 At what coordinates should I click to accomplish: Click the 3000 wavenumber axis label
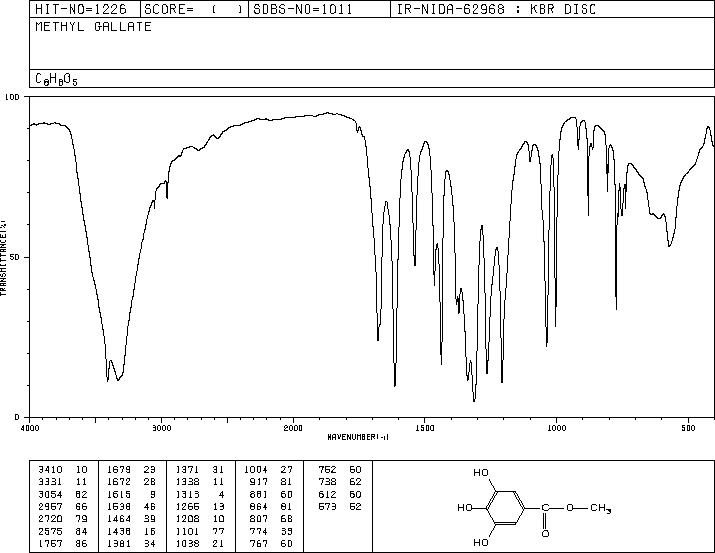click(162, 428)
